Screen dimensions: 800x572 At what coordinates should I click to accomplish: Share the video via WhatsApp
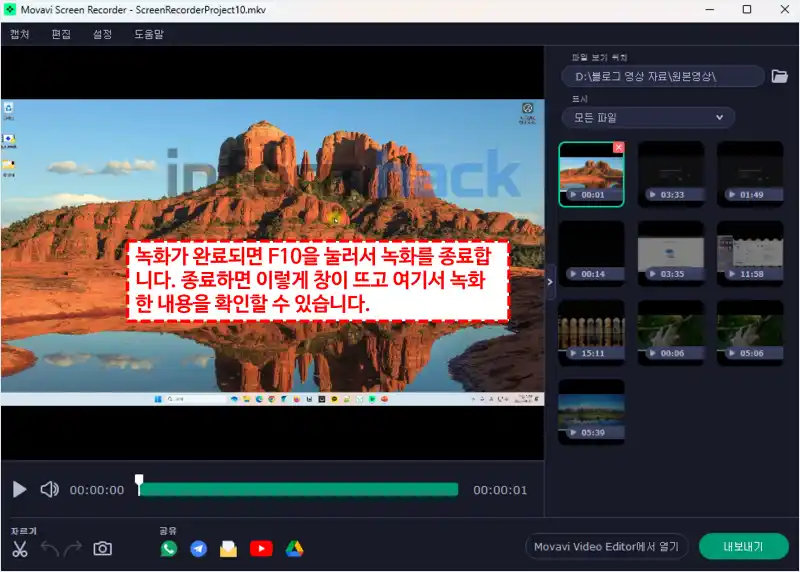tap(169, 549)
